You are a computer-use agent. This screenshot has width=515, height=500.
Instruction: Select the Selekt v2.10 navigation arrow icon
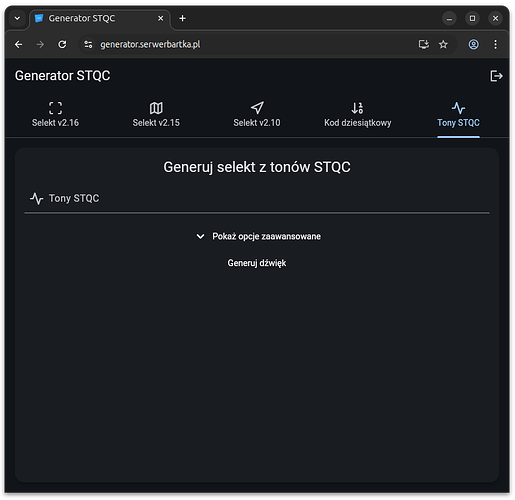point(257,108)
